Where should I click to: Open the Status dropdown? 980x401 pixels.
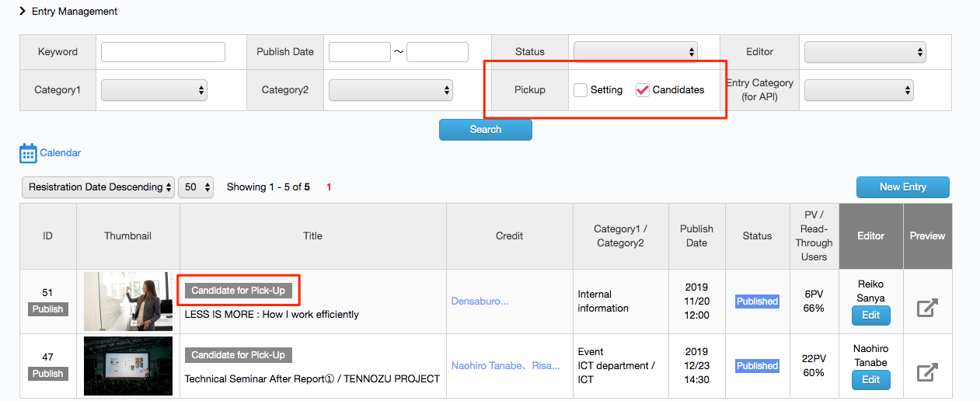coord(636,52)
